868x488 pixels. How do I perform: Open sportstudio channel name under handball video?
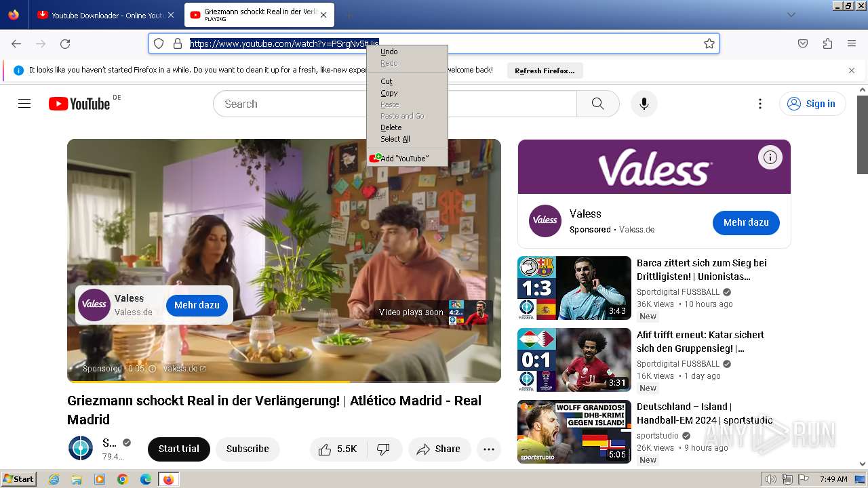click(658, 435)
